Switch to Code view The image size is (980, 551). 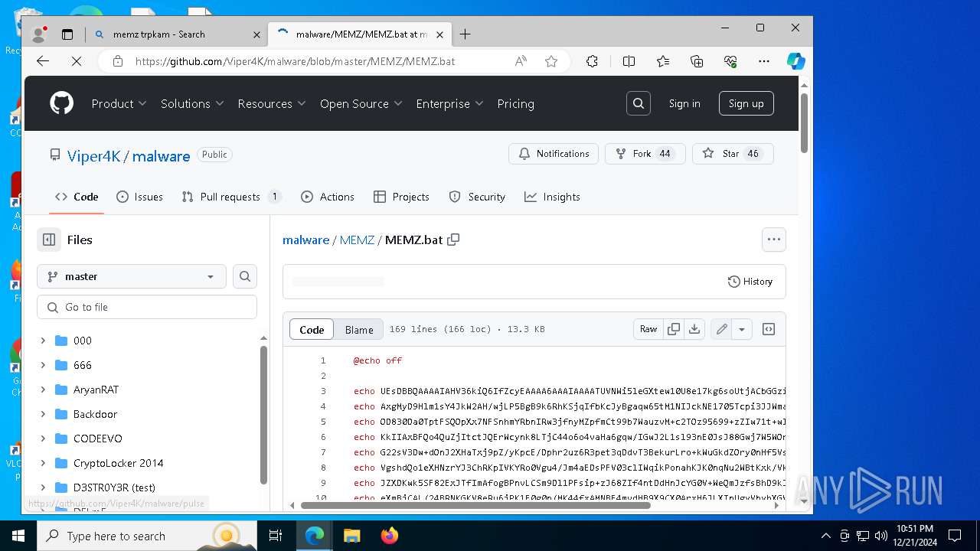(x=312, y=329)
